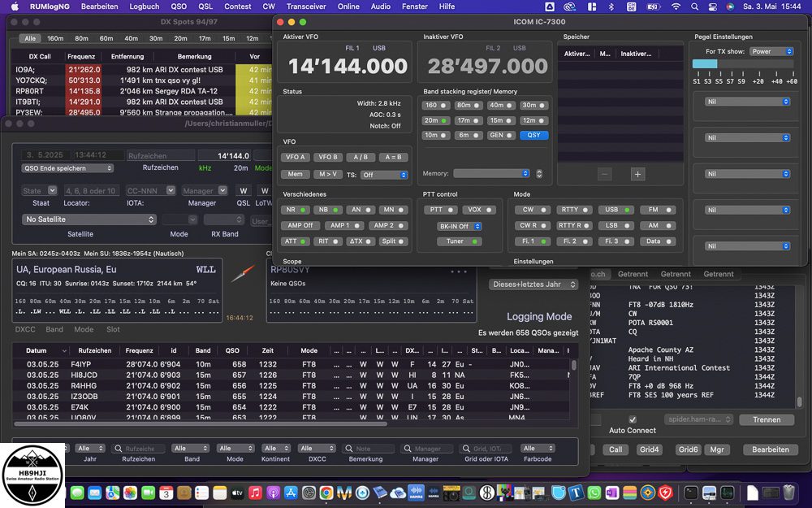The height and width of the screenshot is (508, 812).
Task: Toggle AN auto notch
Action: pyautogui.click(x=361, y=210)
